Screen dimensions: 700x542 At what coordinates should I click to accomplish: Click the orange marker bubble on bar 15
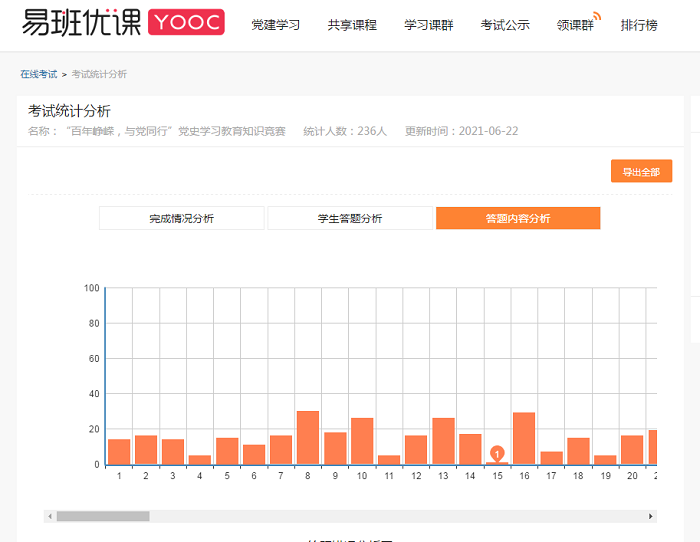(497, 453)
